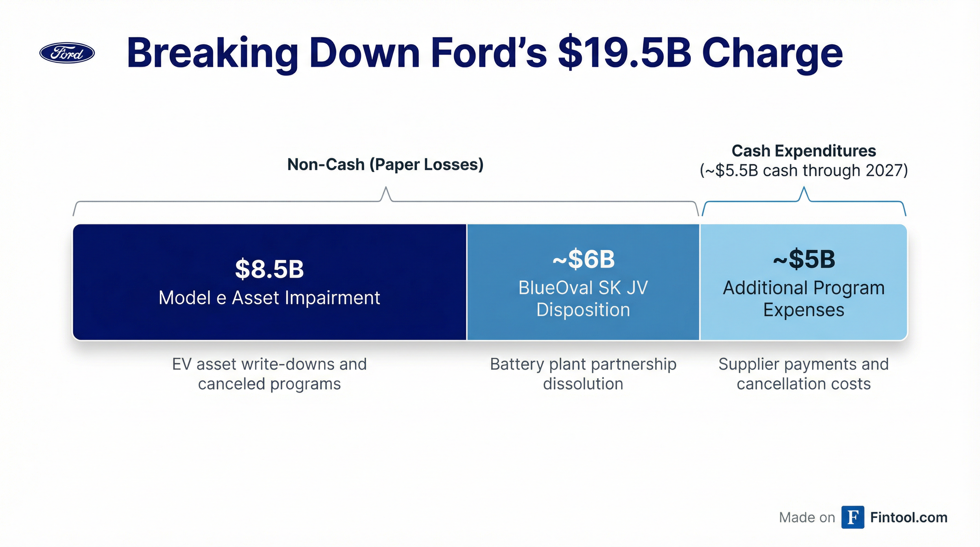The height and width of the screenshot is (547, 980).
Task: Click the "(~$5.5B cash through 2027)" note
Action: [803, 171]
